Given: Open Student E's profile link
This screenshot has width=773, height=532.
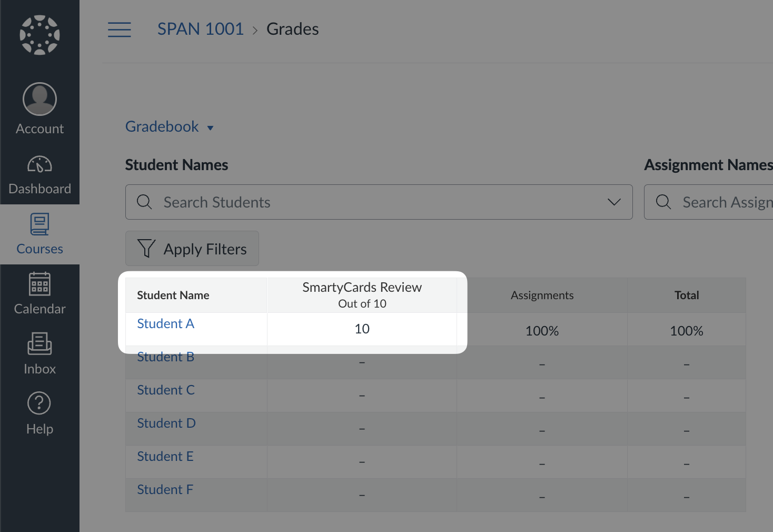Looking at the screenshot, I should [165, 456].
